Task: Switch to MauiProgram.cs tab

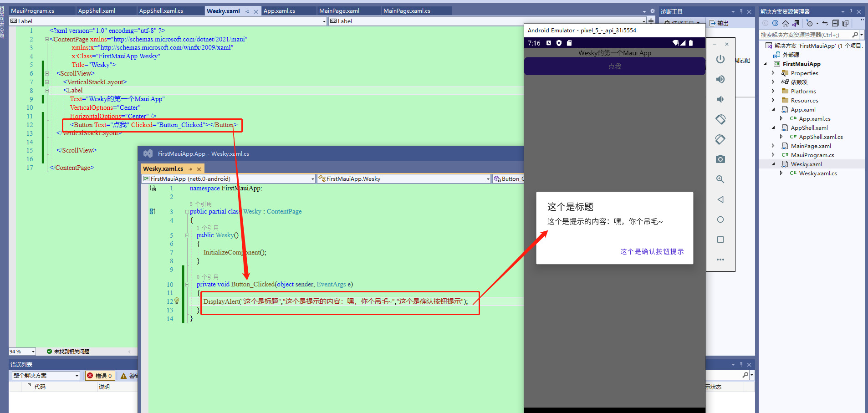Action: tap(32, 10)
